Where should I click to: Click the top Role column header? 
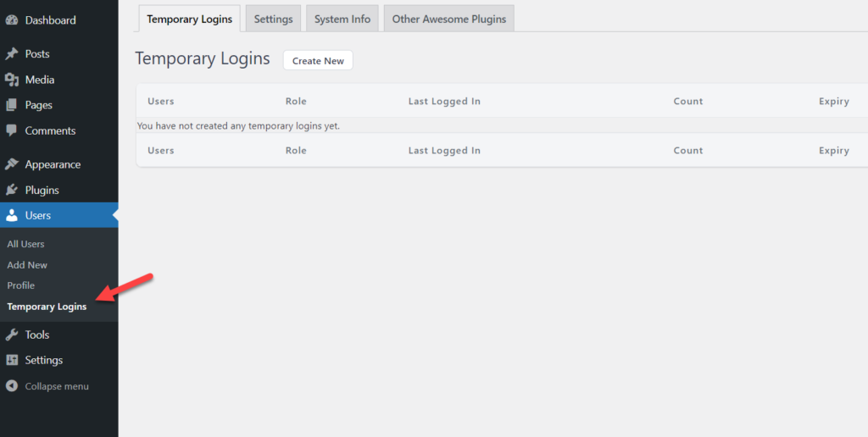point(296,102)
